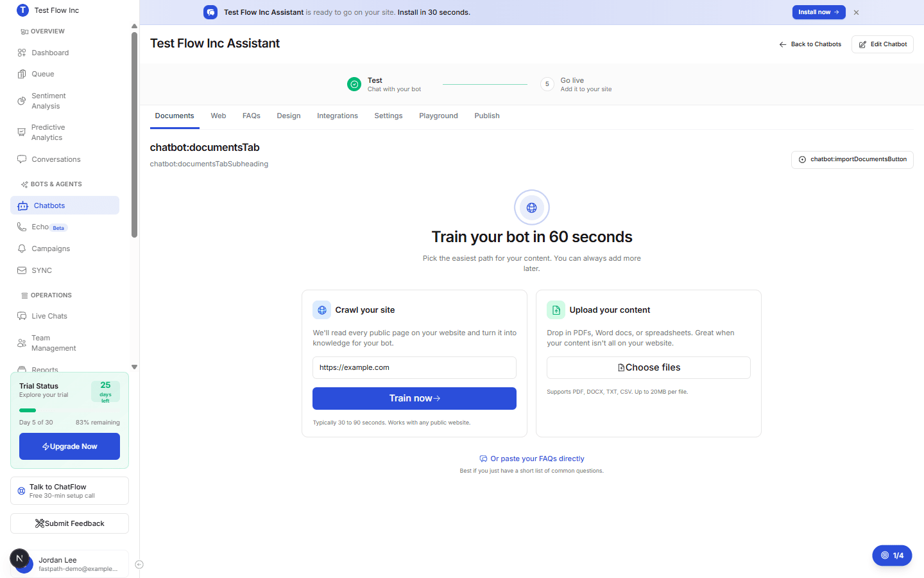
Task: Click the Test Flow Inc Assistant page title
Action: click(x=215, y=43)
